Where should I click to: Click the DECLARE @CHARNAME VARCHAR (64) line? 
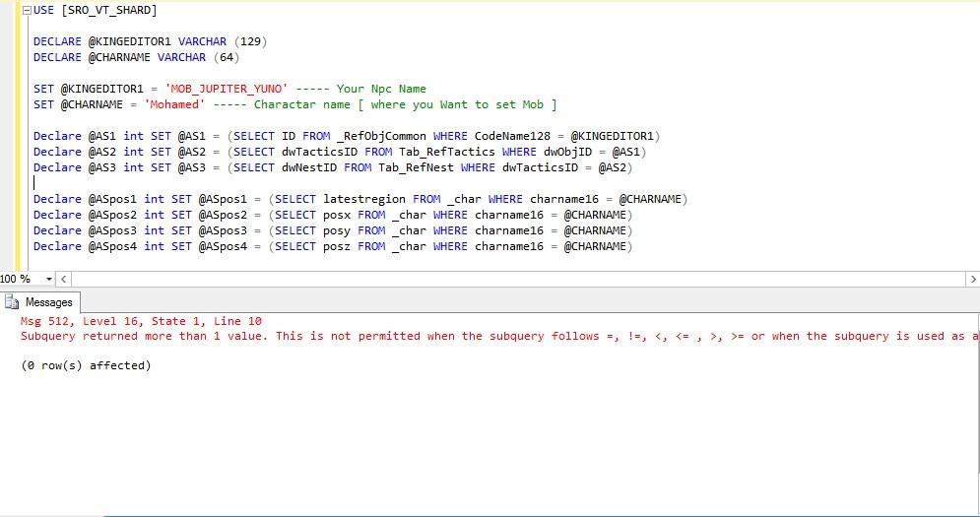point(136,57)
